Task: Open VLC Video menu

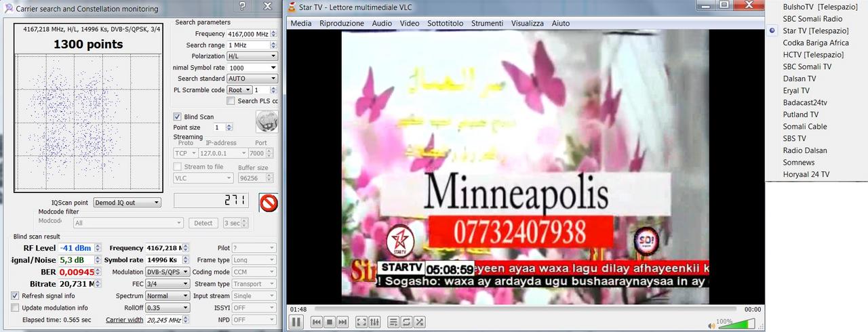Action: [410, 23]
